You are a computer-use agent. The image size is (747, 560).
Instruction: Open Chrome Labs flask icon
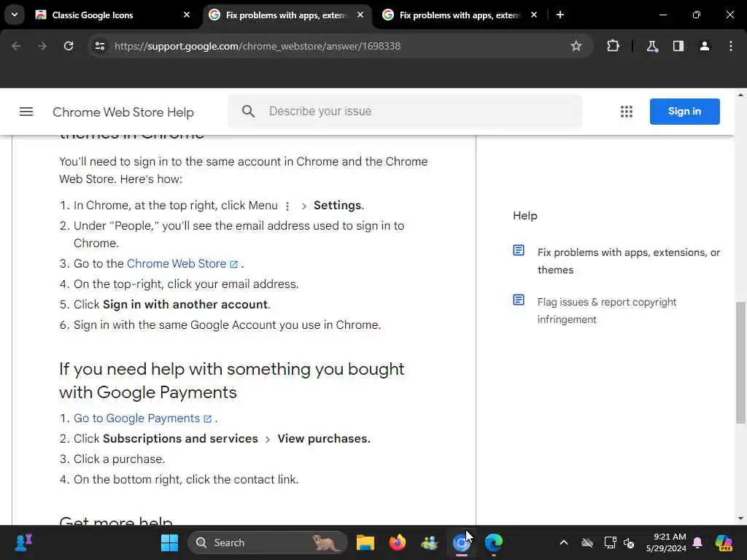pos(652,46)
